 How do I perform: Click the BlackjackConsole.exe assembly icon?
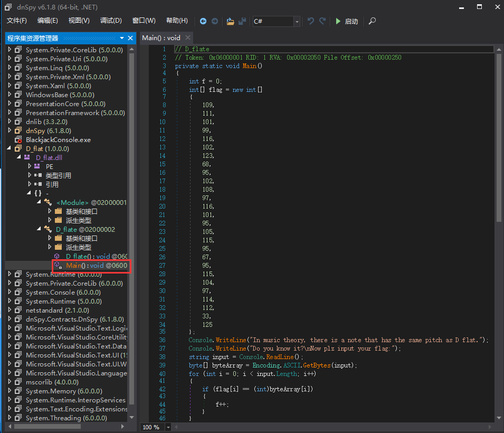pos(18,140)
